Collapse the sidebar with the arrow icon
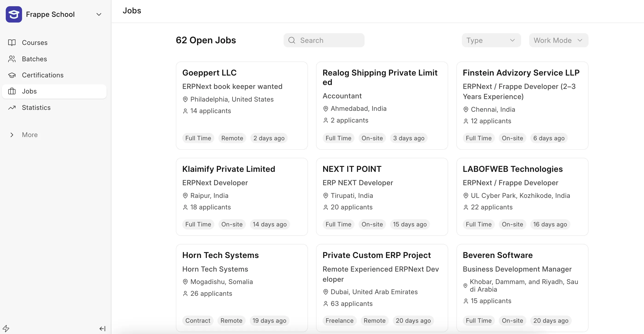The height and width of the screenshot is (334, 644). point(102,328)
